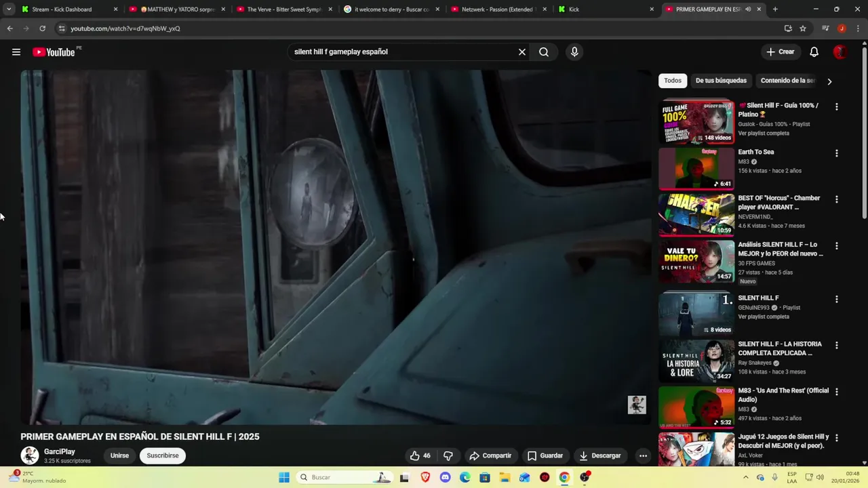The height and width of the screenshot is (488, 868).
Task: Select Contenido de la serie chip
Action: click(787, 81)
